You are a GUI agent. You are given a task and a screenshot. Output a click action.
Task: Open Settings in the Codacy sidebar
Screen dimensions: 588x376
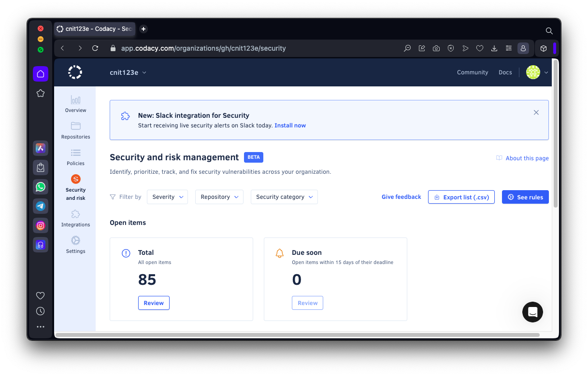tap(75, 245)
